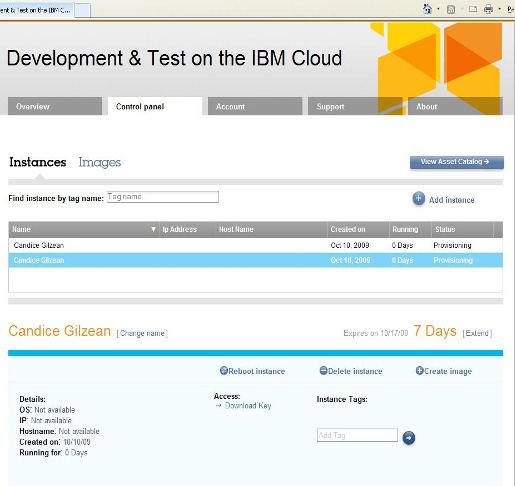Select the unhighlighted Candice Gilzean row name

(39, 245)
